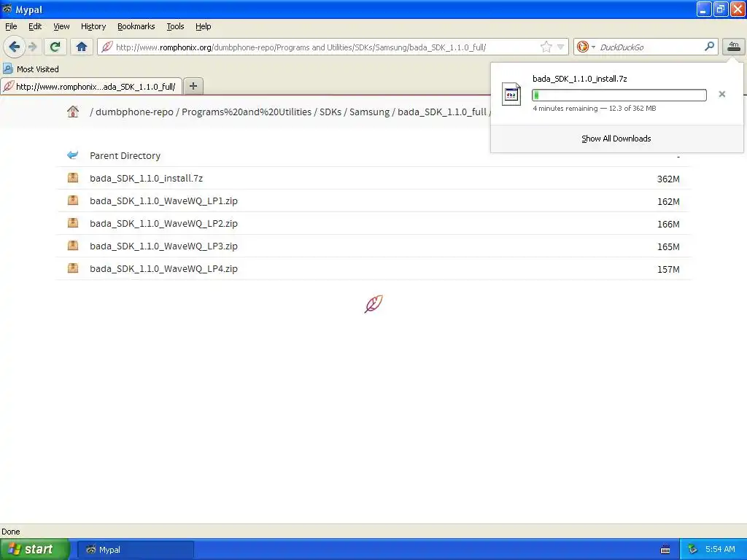
Task: Click the feather site icon in the address bar
Action: pyautogui.click(x=107, y=47)
